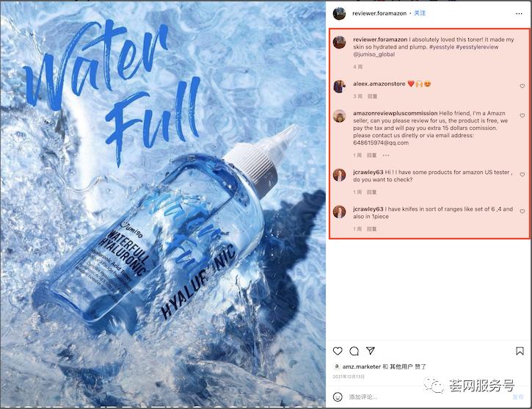
Task: Like the jcrawley63 comment about knifes
Action: pyautogui.click(x=522, y=211)
